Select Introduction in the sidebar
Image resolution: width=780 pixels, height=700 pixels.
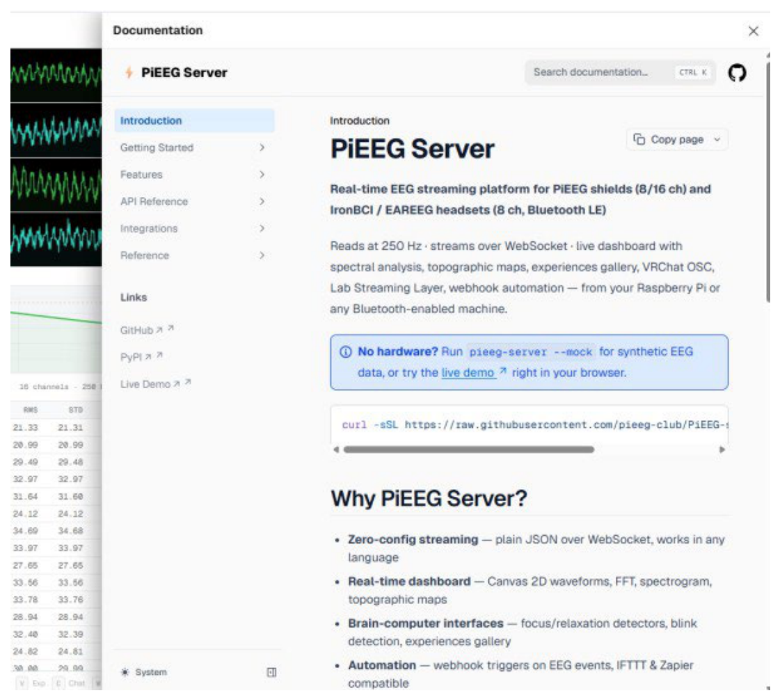point(195,120)
